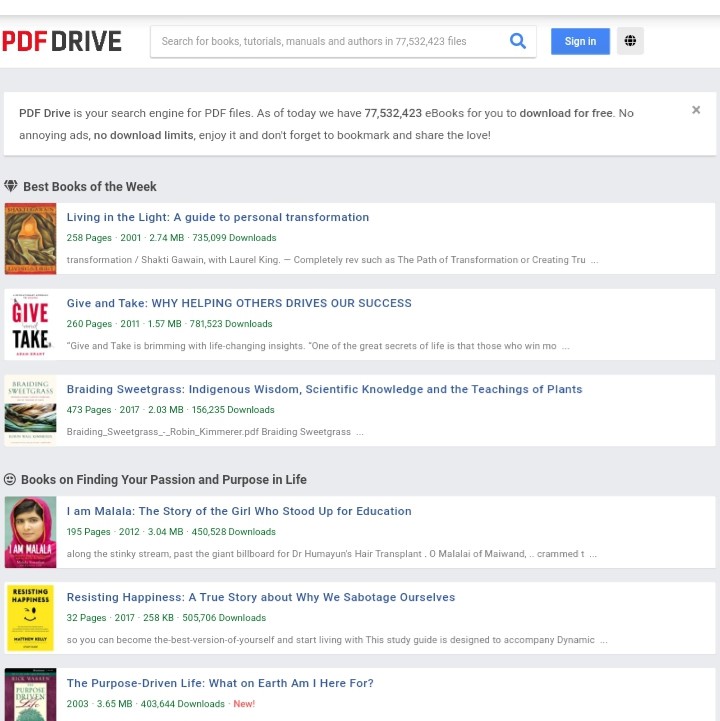
Task: Click the red 'New!' label
Action: tap(244, 704)
